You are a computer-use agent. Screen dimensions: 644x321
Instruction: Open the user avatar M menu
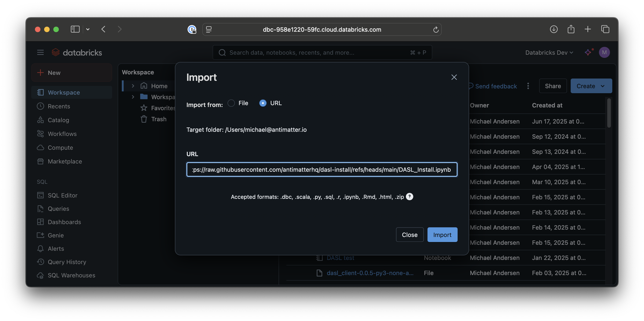pyautogui.click(x=604, y=52)
